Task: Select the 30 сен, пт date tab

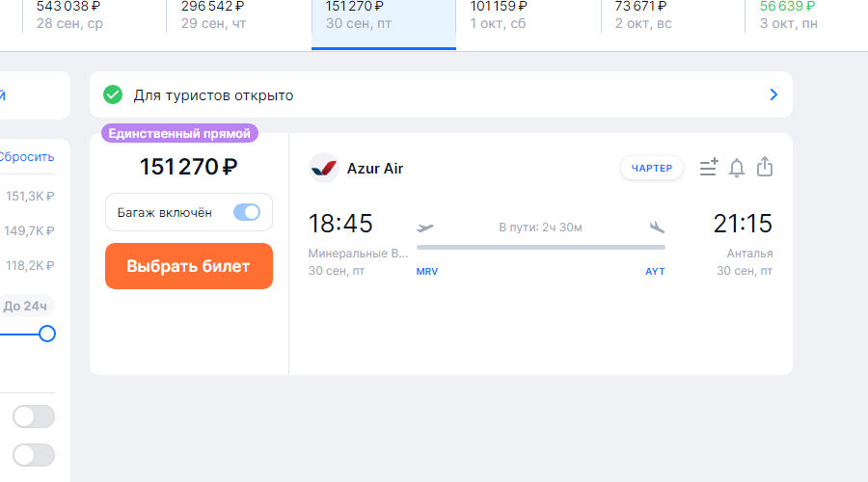Action: 383,16
